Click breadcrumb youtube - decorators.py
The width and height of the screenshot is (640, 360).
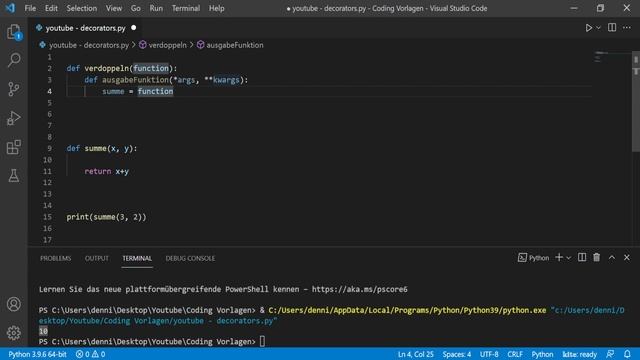(x=89, y=45)
